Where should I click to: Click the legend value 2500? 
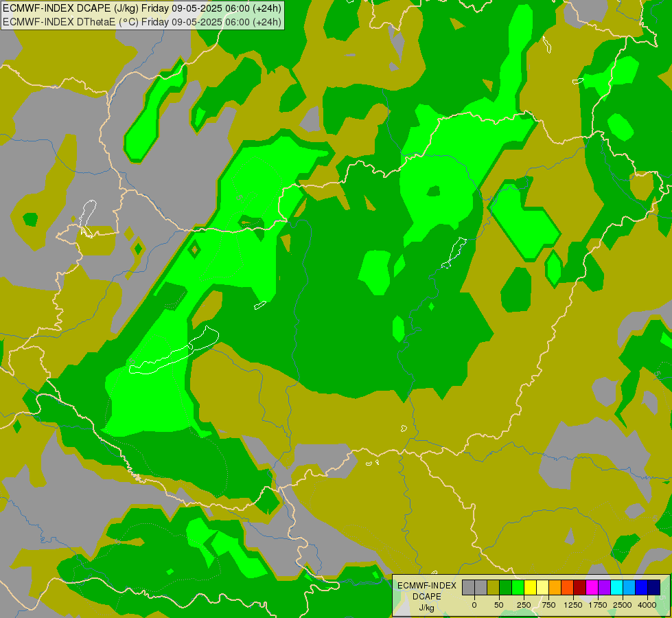(623, 605)
